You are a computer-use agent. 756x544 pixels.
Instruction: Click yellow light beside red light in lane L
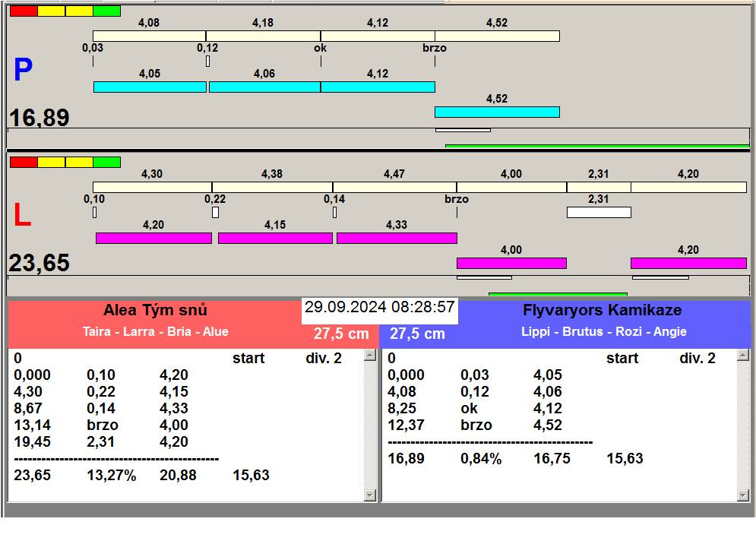coord(51,162)
